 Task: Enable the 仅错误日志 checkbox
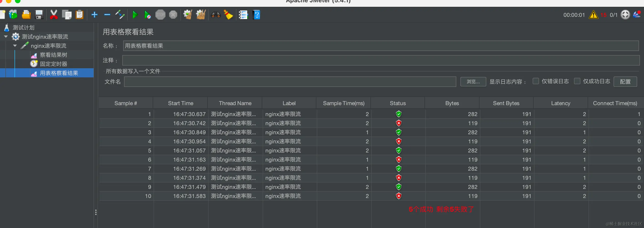coord(536,81)
